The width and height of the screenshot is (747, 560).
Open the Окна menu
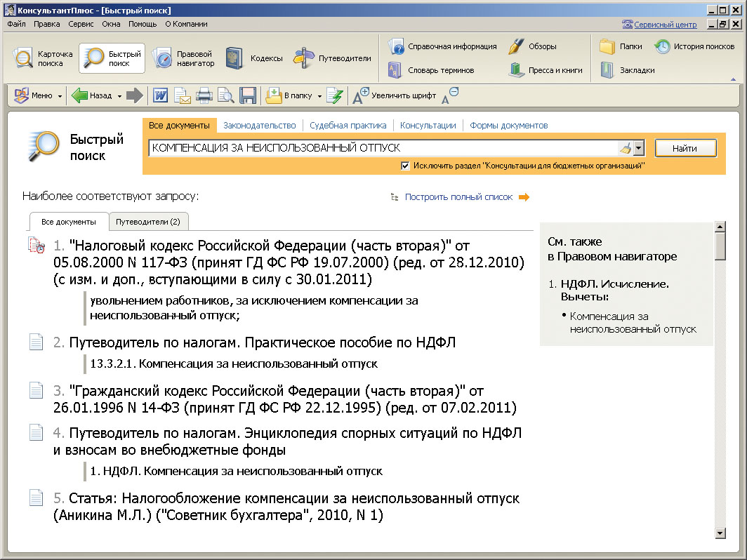(111, 24)
